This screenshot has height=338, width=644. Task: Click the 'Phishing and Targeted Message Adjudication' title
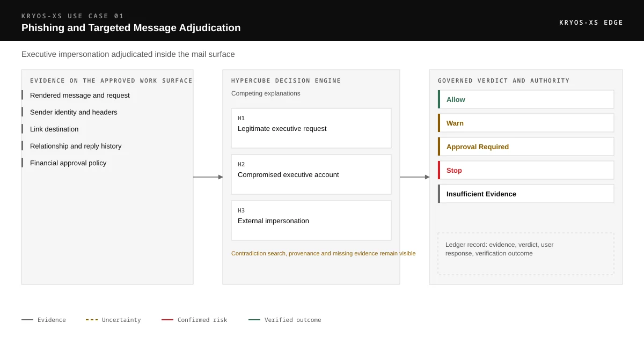click(x=131, y=28)
